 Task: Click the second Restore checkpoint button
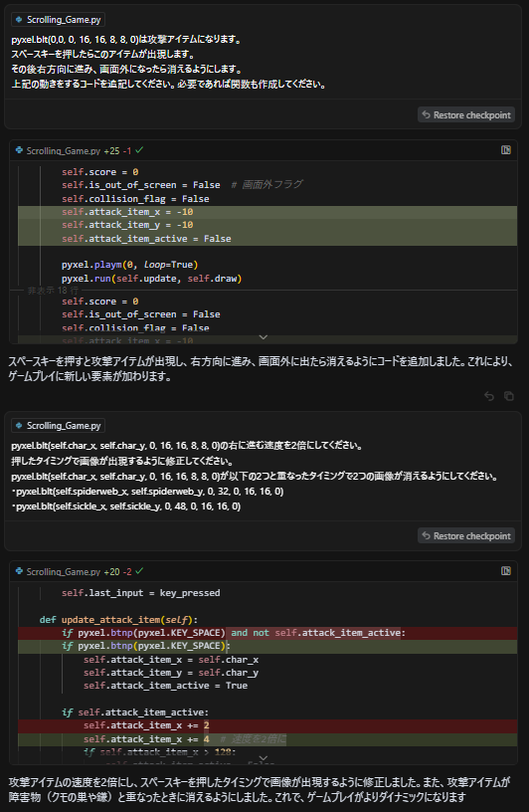pyautogui.click(x=466, y=536)
